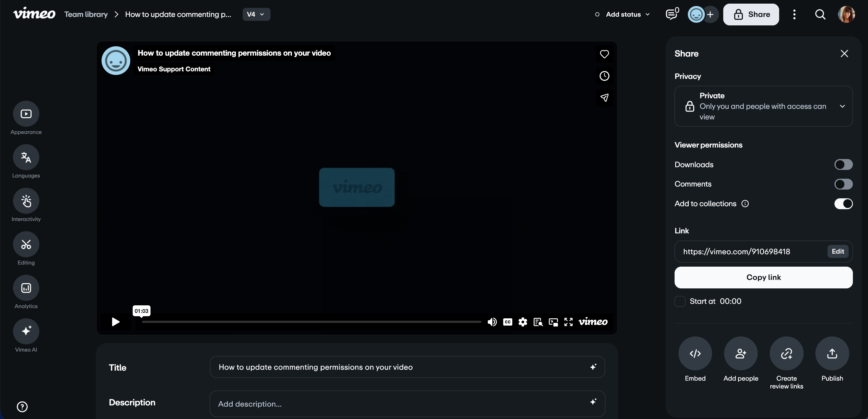Expand the Private privacy dropdown
The image size is (868, 419).
(842, 106)
